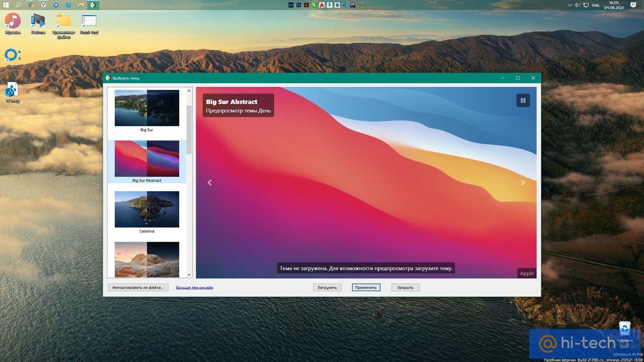Viewport: 644px width, 362px height.
Task: Select the Big Sur Abstract theme thumbnail
Action: [147, 159]
